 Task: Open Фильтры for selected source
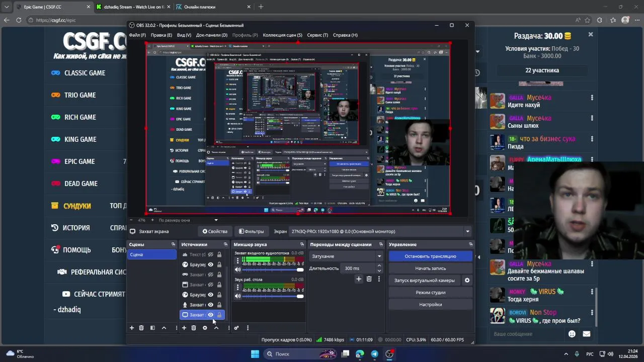pyautogui.click(x=251, y=231)
